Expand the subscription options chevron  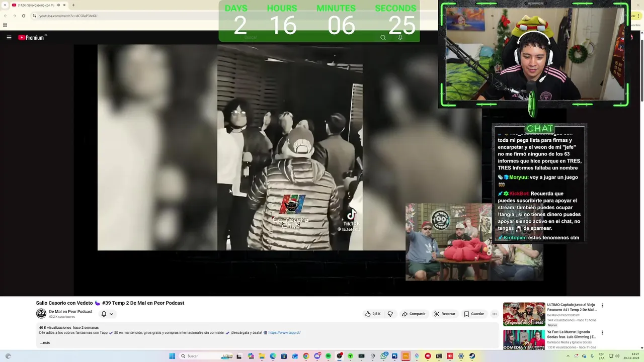tap(111, 314)
